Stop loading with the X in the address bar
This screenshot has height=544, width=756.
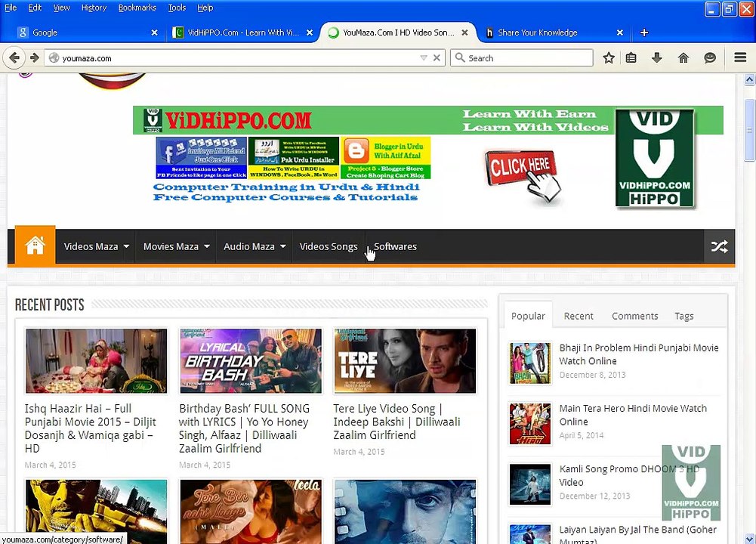tap(437, 58)
